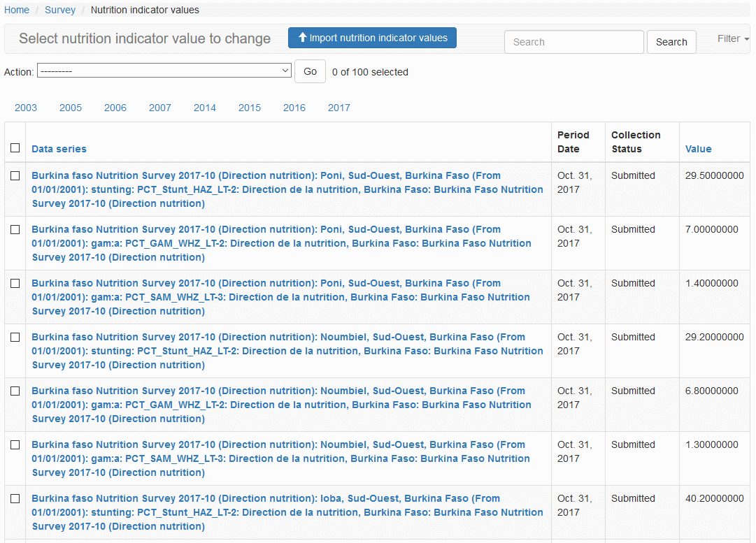Go to Home breadcrumb link

(17, 10)
